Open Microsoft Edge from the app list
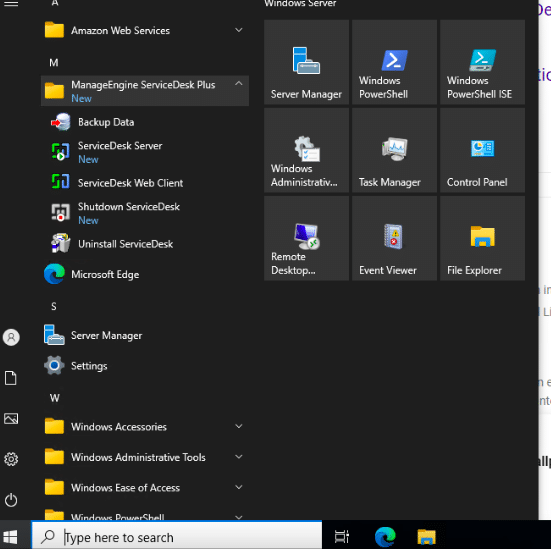The image size is (551, 549). click(145, 274)
